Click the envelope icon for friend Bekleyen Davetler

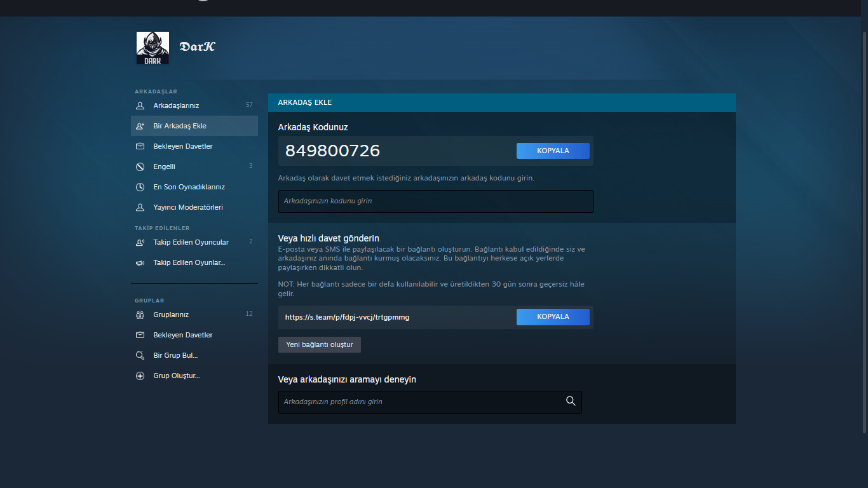[x=140, y=146]
